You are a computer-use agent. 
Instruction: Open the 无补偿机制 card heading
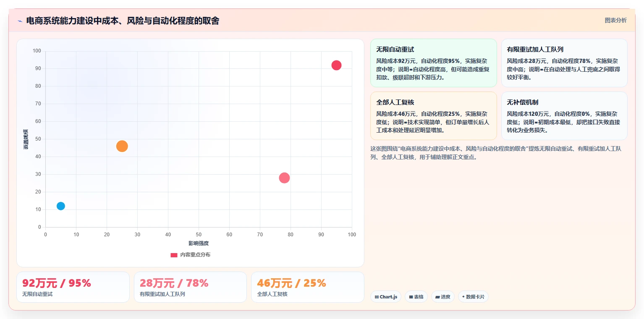523,102
